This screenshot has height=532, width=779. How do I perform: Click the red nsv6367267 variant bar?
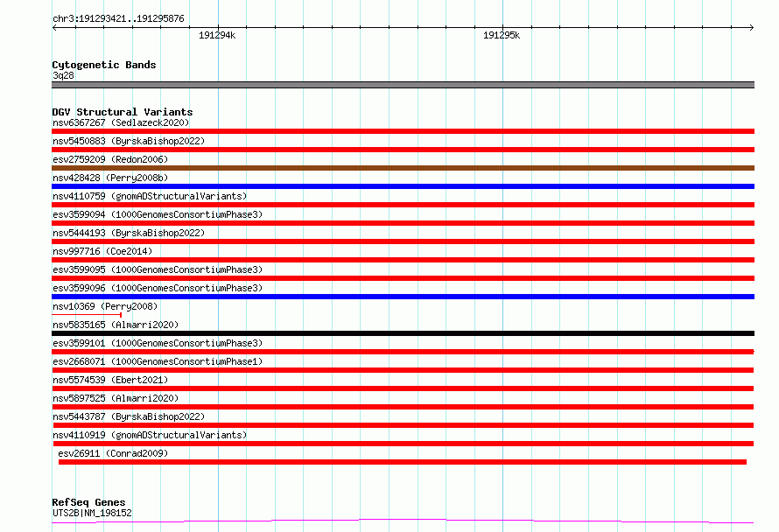click(403, 131)
